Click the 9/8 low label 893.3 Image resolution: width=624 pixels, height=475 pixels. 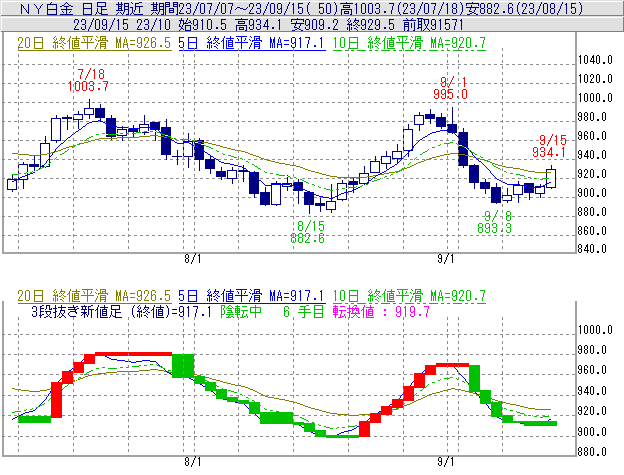tap(495, 228)
